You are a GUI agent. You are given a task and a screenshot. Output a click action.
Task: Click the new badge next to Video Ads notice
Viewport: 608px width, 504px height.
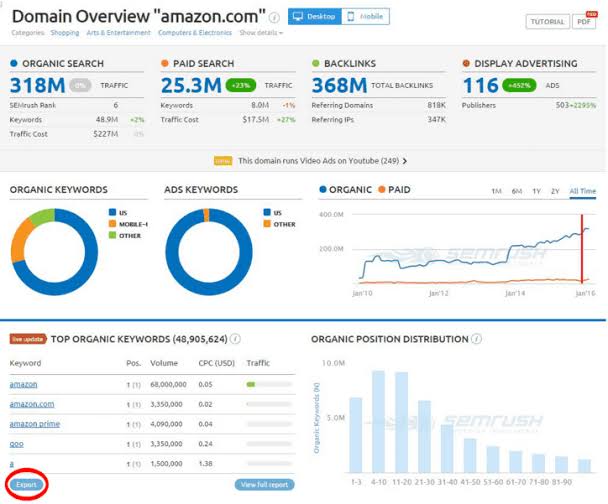coord(223,161)
